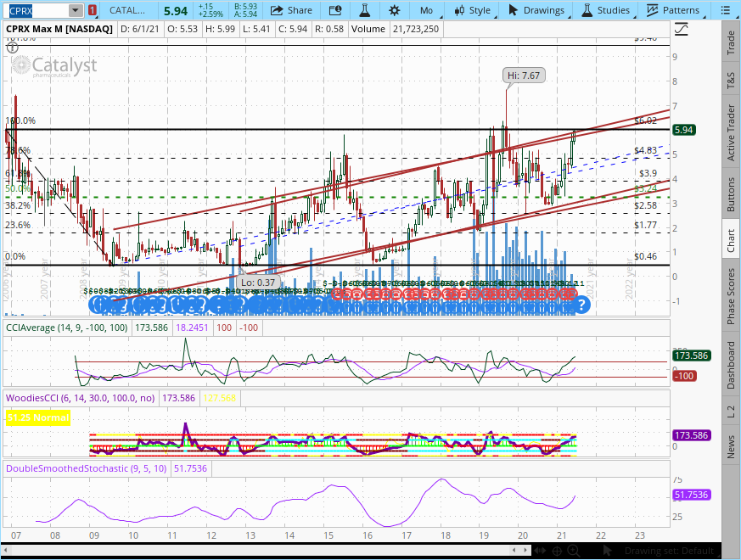741x560 pixels.
Task: Click the CPRX symbol input field
Action: point(34,10)
